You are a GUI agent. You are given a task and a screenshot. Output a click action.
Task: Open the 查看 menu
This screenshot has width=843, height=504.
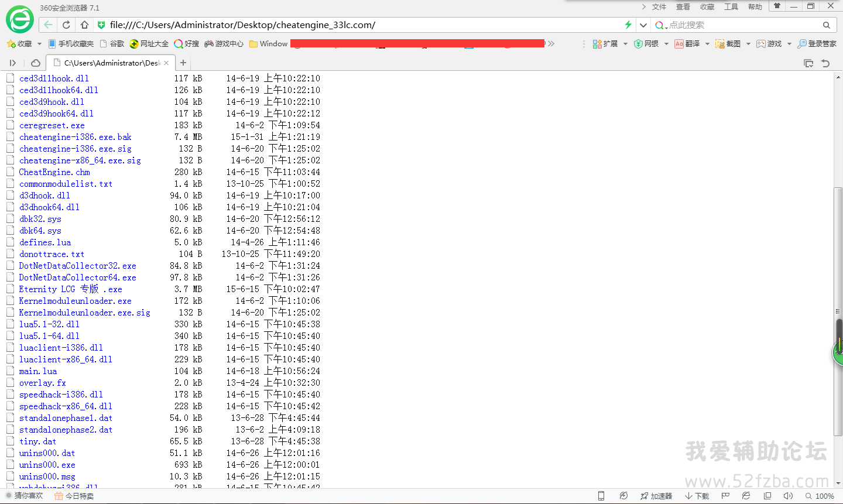[x=683, y=7]
